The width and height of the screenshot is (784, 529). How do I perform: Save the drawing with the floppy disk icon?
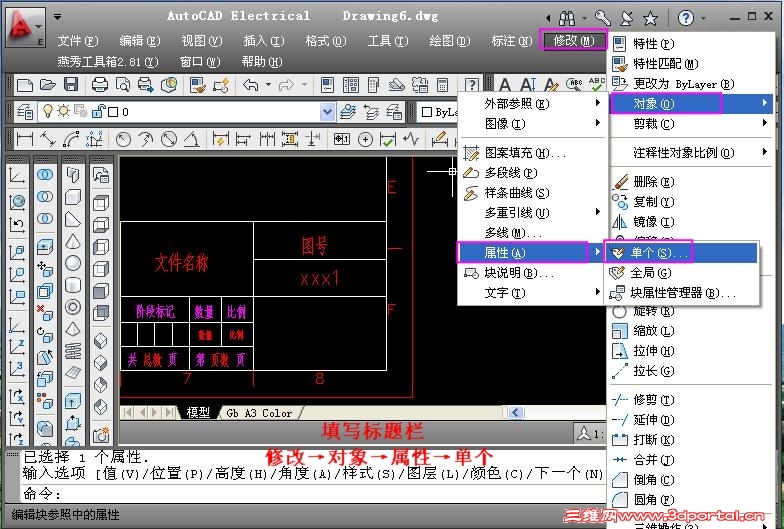pyautogui.click(x=71, y=85)
